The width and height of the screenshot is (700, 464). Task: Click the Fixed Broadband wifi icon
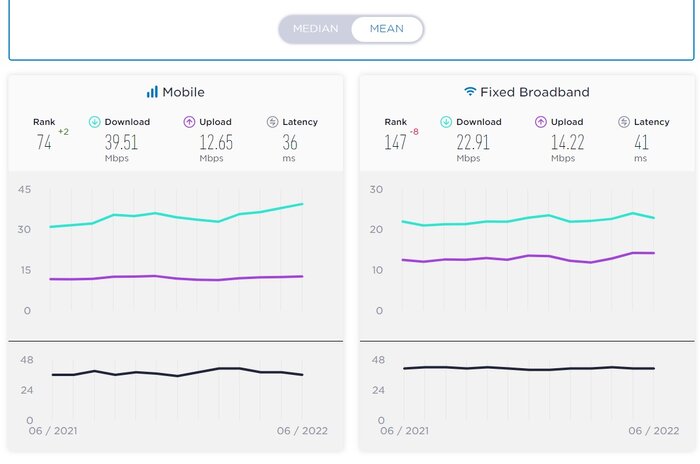point(470,92)
